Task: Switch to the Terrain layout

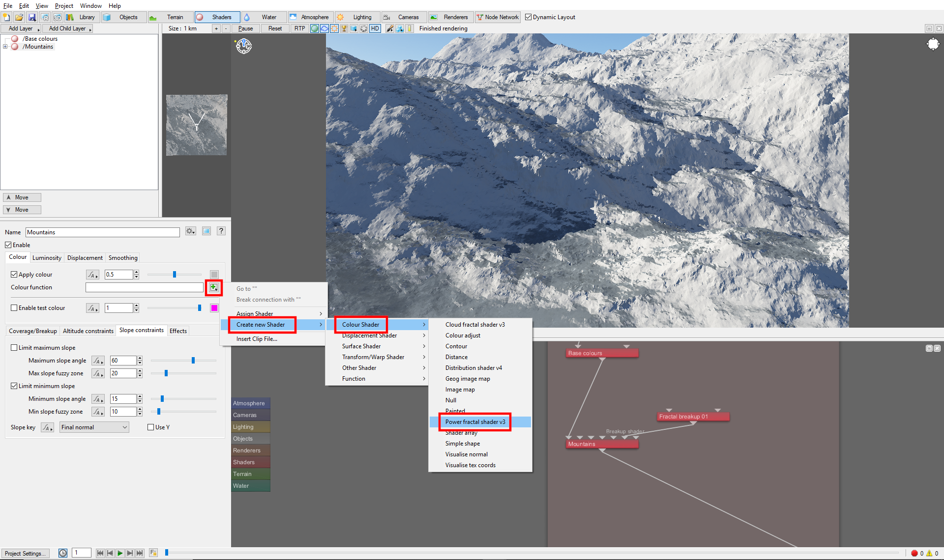Action: coord(170,17)
